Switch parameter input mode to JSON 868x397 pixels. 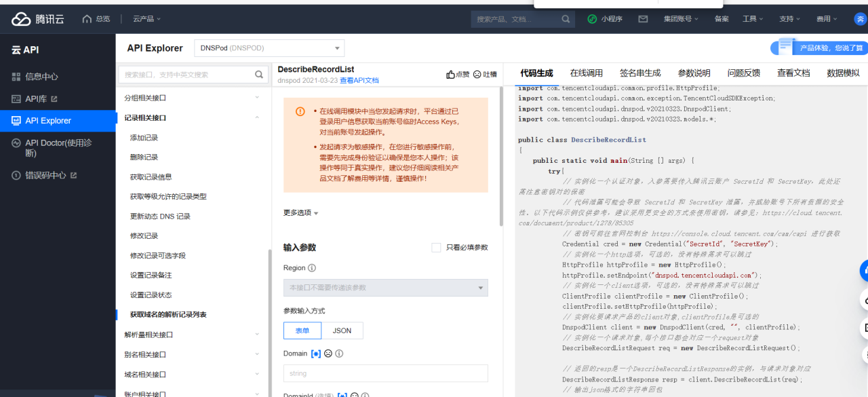[342, 330]
